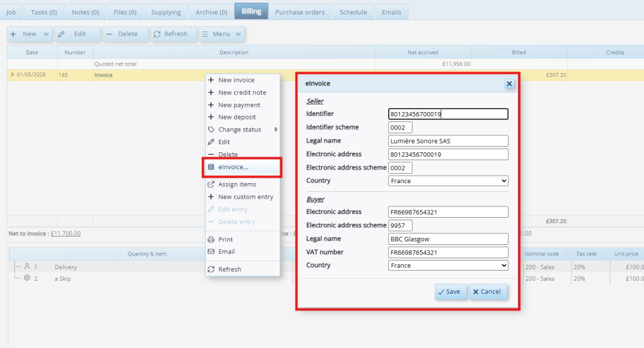The image size is (644, 348).
Task: Click the tag icon beside Change status
Action: [211, 130]
